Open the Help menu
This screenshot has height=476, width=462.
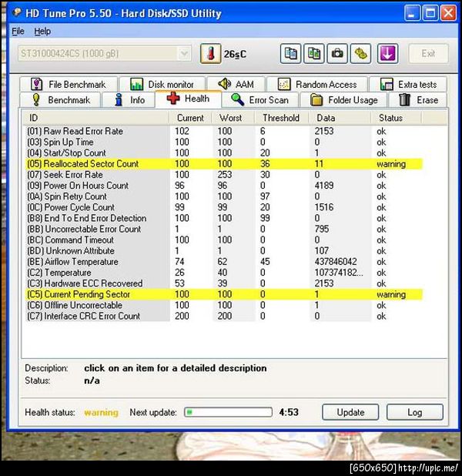(x=42, y=31)
